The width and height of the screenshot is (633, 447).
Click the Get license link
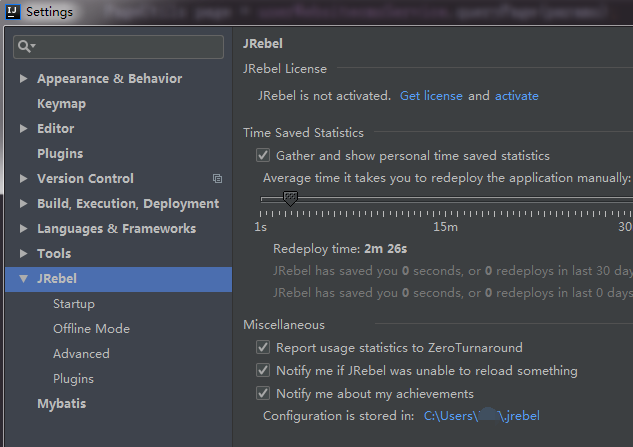pyautogui.click(x=431, y=96)
